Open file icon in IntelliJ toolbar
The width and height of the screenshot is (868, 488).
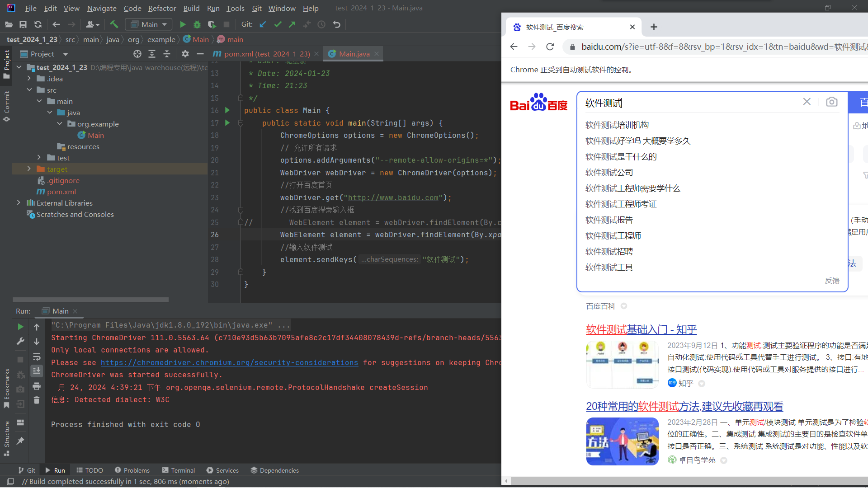pyautogui.click(x=9, y=24)
